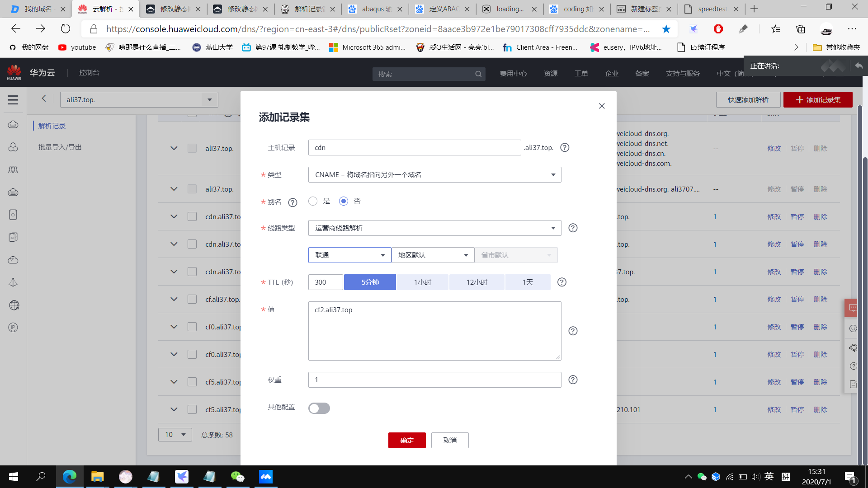The image size is (868, 488).
Task: Turn on the 其他配置 toggle switch
Action: click(x=319, y=408)
